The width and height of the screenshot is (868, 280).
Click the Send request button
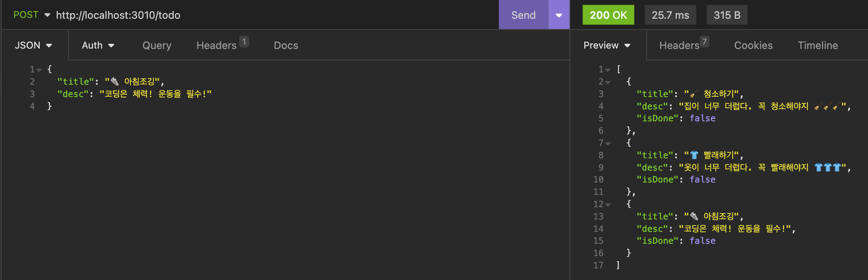[x=523, y=15]
